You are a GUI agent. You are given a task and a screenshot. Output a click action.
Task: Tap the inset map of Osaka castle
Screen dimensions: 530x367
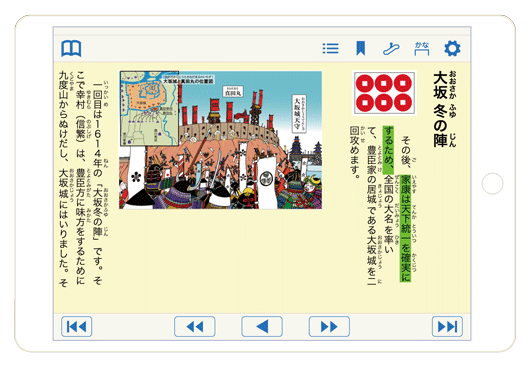[x=149, y=108]
